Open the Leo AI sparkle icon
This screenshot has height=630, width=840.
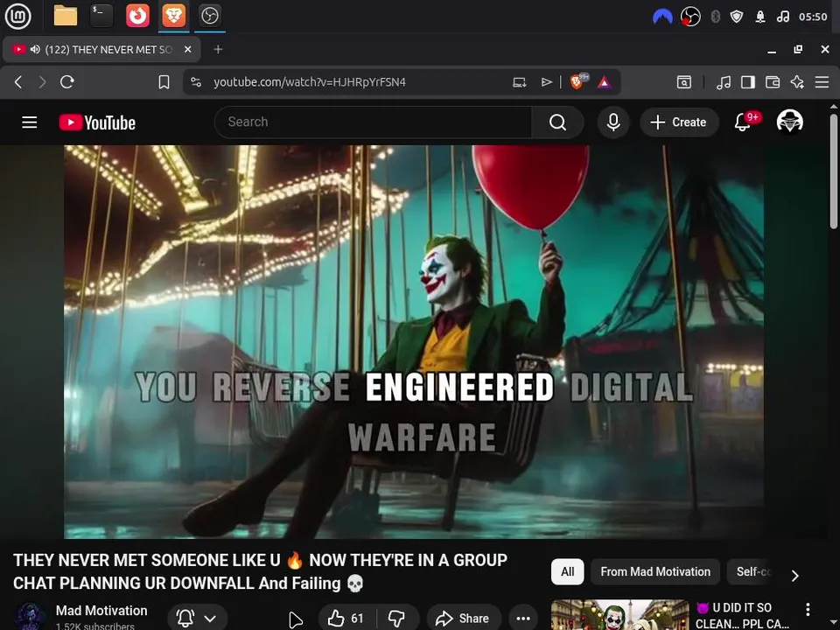[x=797, y=82]
